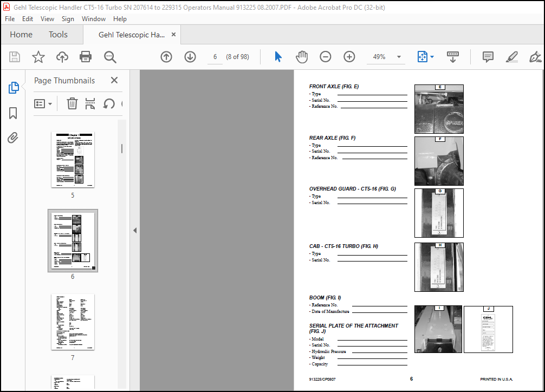Select the Gehl Telescopic Ha... document tab
This screenshot has height=392, width=545.
[132, 35]
